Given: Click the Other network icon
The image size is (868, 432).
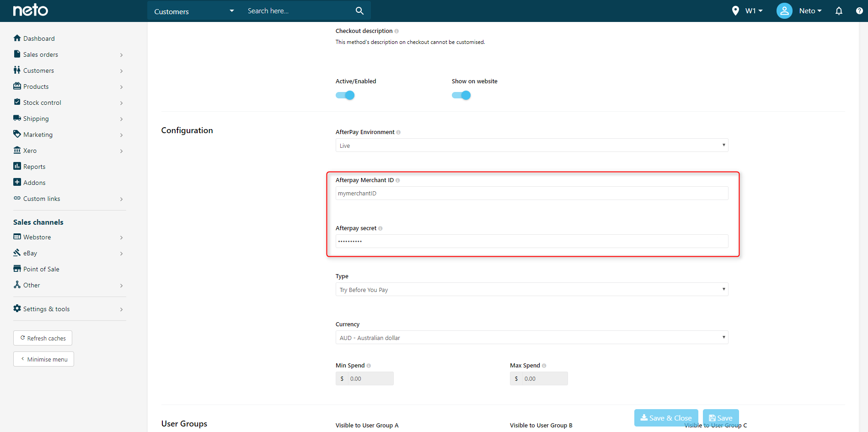Looking at the screenshot, I should coord(17,285).
